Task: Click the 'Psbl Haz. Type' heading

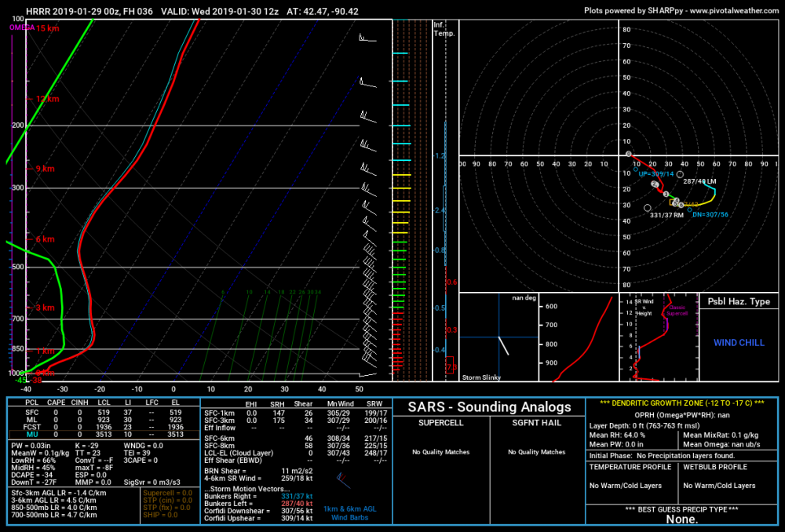Action: coord(739,301)
